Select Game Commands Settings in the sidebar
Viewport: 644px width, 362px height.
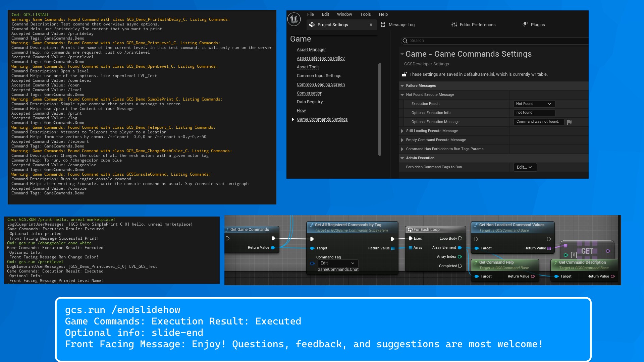[322, 119]
